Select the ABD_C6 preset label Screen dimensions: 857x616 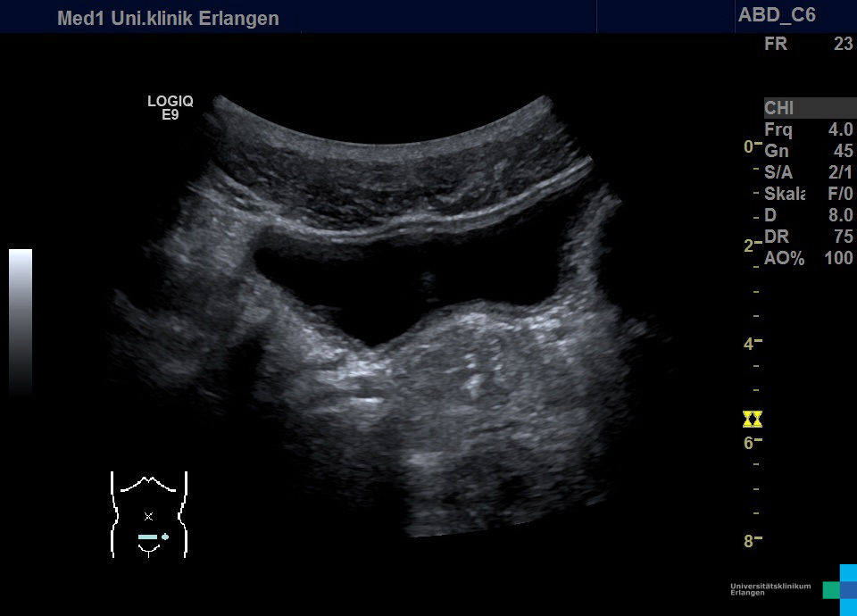(777, 15)
